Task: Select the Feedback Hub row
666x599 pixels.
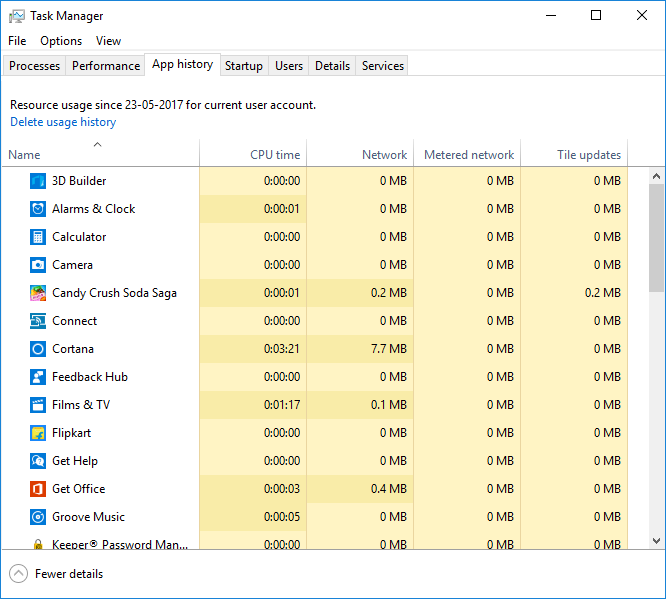Action: (x=90, y=377)
